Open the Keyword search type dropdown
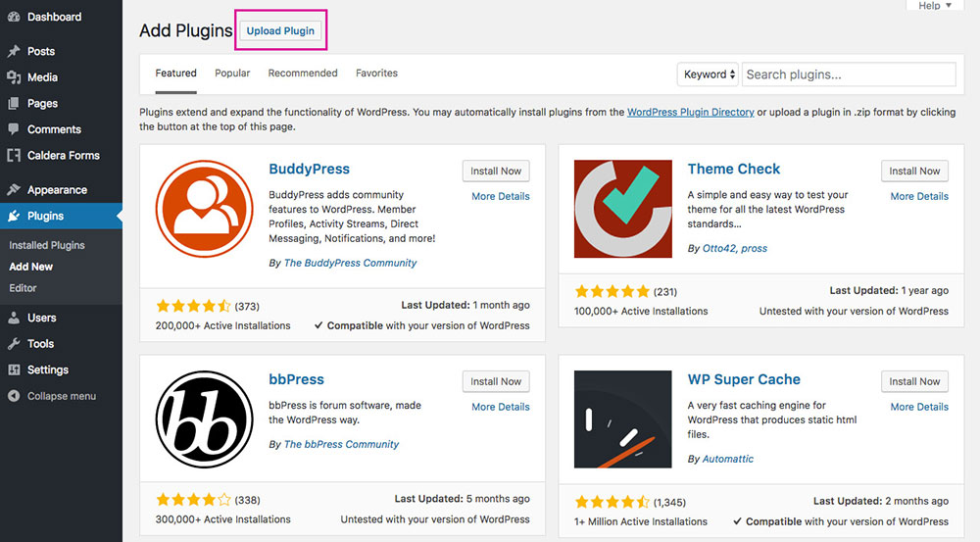Viewport: 980px width, 542px height. [x=708, y=74]
